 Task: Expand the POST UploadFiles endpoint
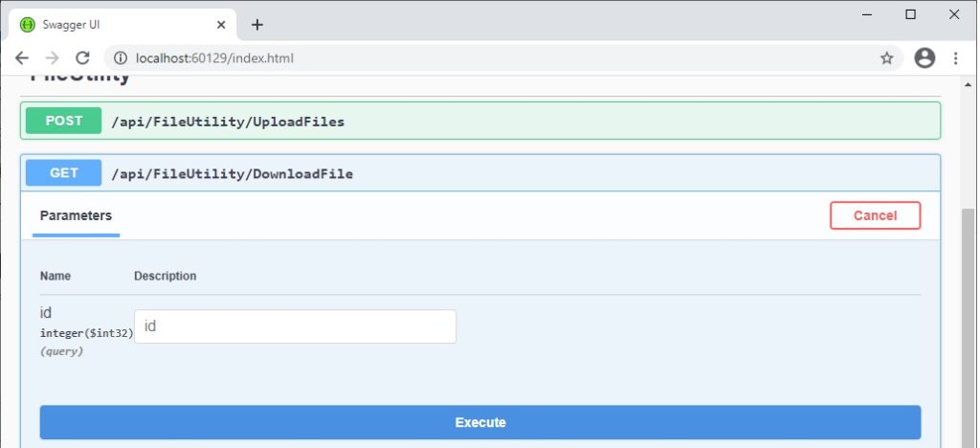tap(480, 121)
